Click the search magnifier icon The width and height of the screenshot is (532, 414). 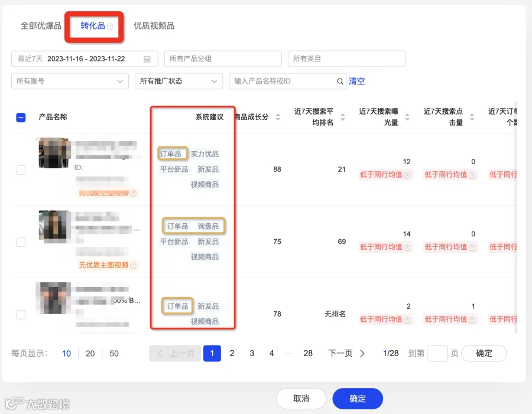pyautogui.click(x=340, y=82)
